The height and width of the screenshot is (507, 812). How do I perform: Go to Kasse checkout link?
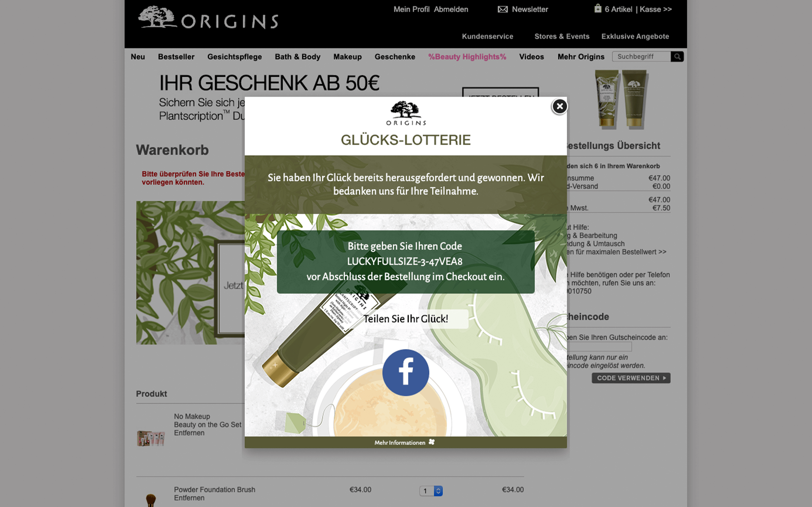pos(656,9)
